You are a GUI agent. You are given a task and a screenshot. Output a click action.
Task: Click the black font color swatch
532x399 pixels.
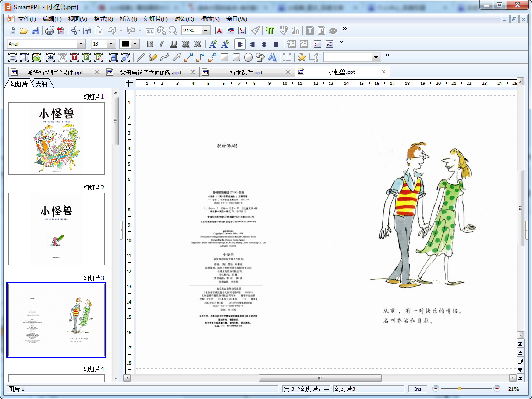click(x=126, y=44)
